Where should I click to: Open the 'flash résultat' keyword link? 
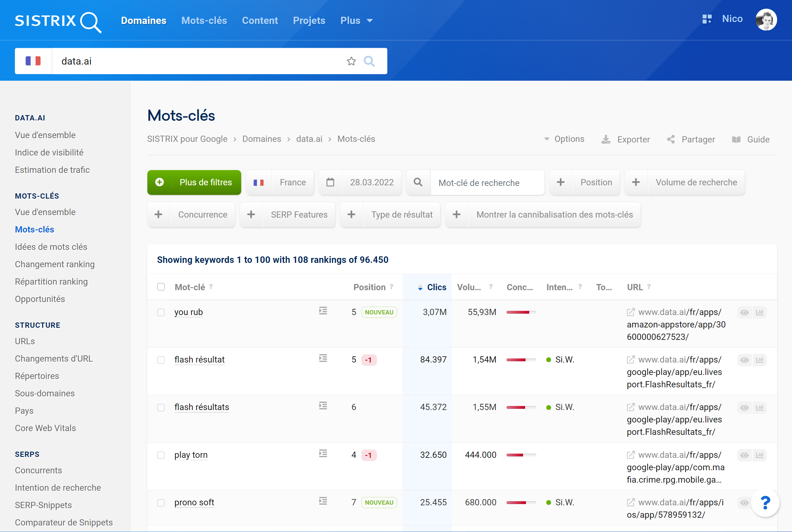pyautogui.click(x=200, y=360)
